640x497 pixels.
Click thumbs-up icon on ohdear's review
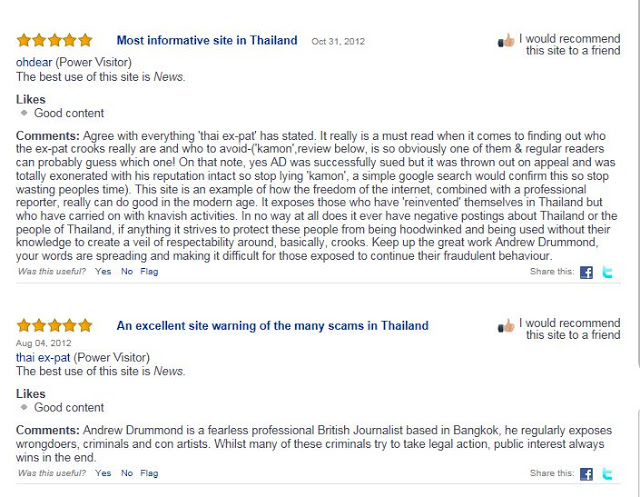coord(506,41)
